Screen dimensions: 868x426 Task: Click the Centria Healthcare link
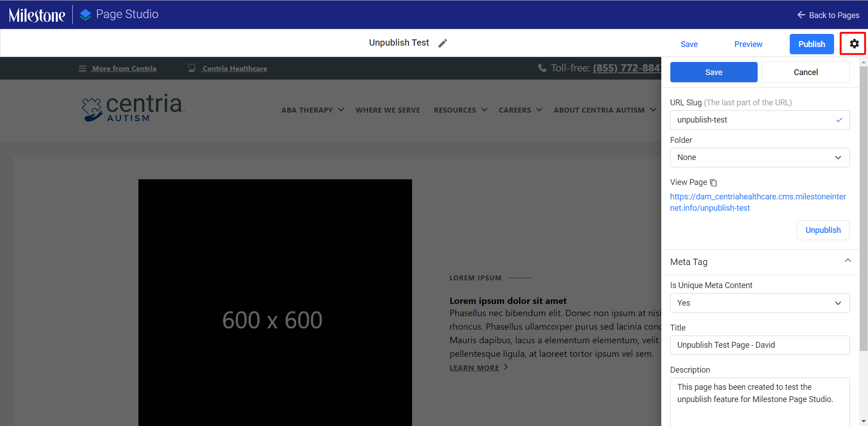point(235,69)
